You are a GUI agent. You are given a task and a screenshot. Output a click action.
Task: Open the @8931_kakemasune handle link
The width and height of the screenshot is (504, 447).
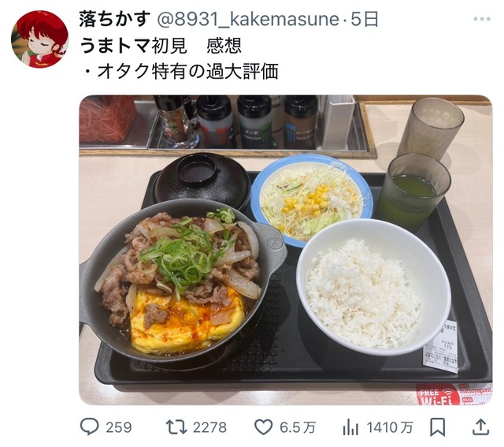coord(248,19)
